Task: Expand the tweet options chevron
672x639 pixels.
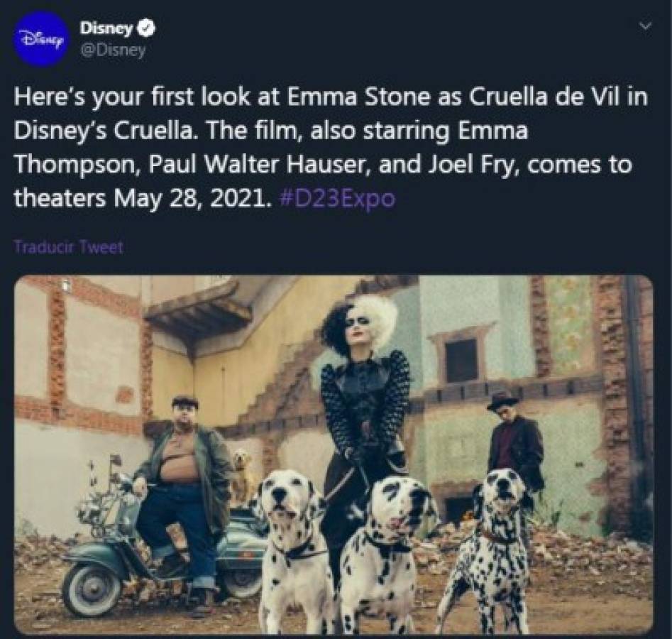Action: tap(645, 26)
